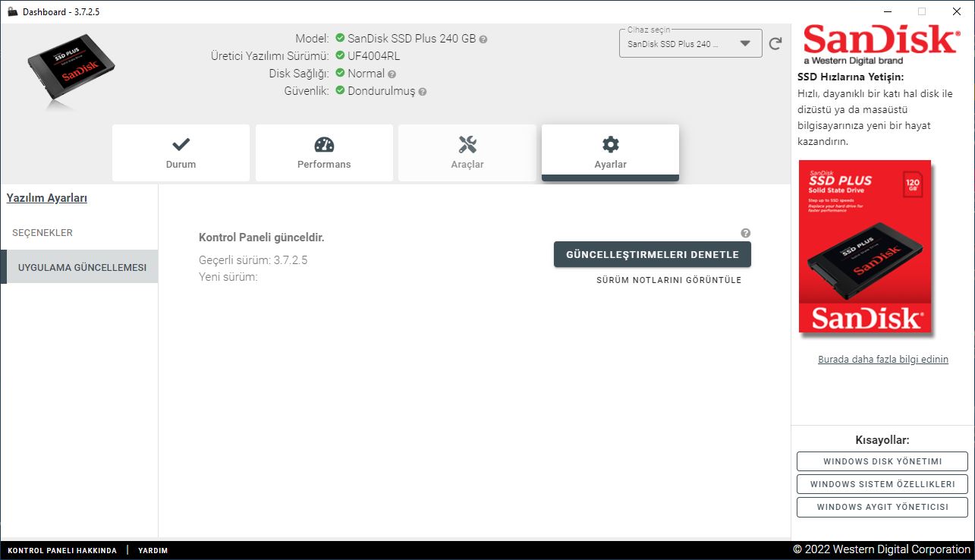Click the Yazılım Ayarları heading
This screenshot has height=560, width=975.
click(47, 198)
